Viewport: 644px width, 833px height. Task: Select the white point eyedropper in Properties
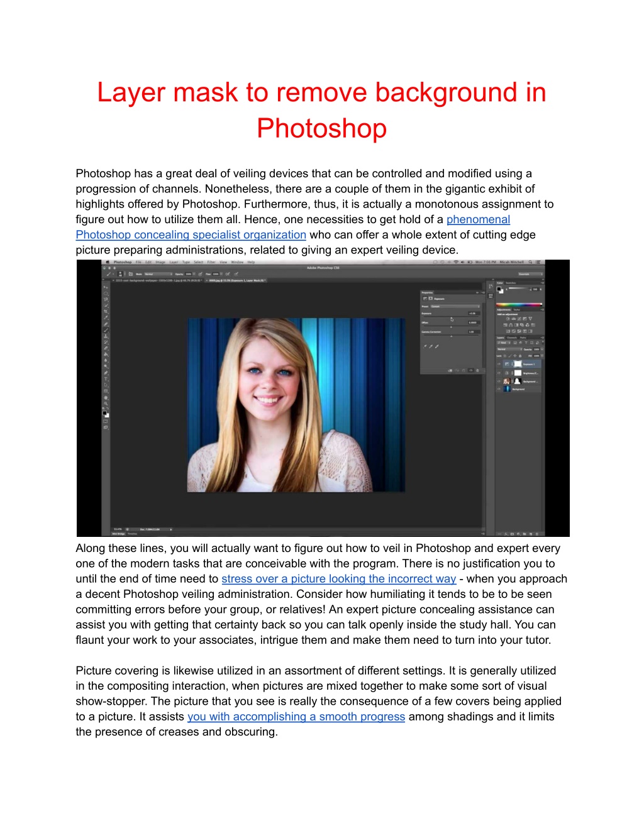437,346
